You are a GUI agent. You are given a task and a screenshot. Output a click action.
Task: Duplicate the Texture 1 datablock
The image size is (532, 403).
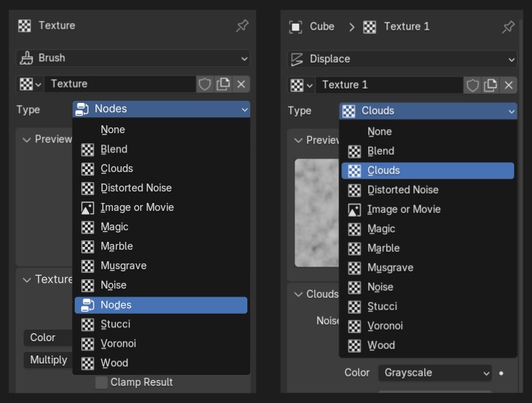pyautogui.click(x=490, y=85)
